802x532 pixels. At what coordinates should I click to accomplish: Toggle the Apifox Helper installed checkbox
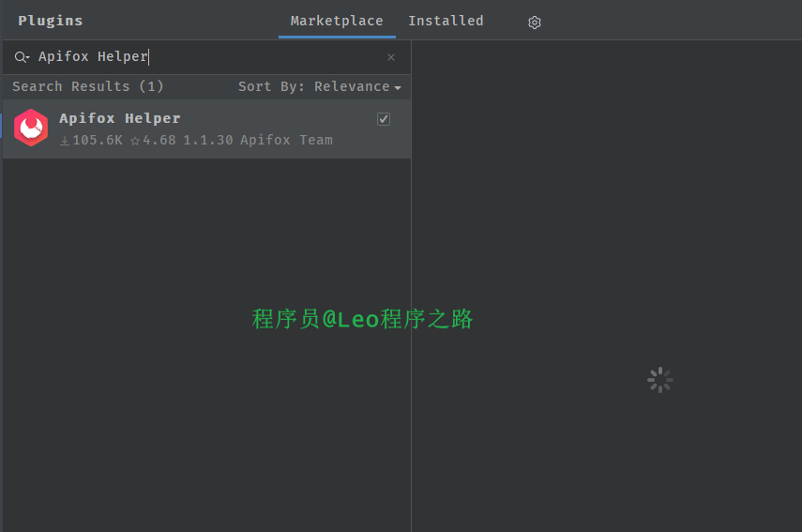click(x=384, y=119)
